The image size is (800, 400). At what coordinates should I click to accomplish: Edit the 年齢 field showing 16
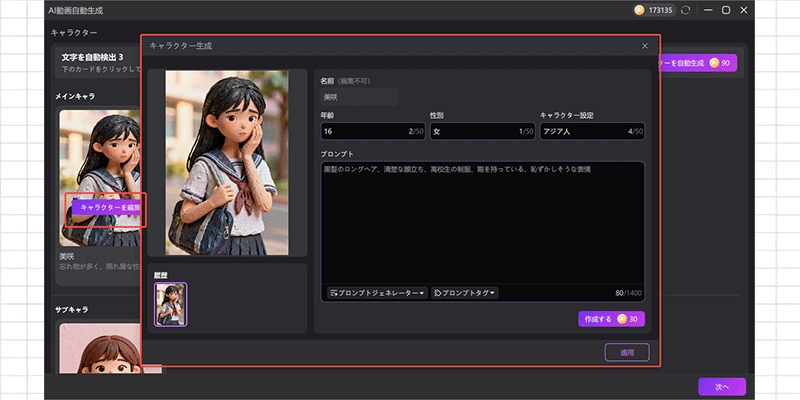tap(372, 131)
